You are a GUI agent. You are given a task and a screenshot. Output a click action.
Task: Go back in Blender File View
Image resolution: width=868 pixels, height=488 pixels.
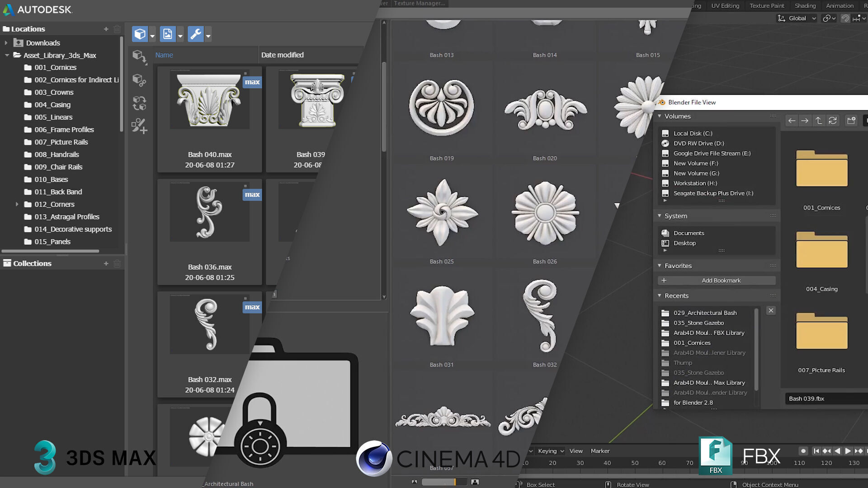coord(791,121)
